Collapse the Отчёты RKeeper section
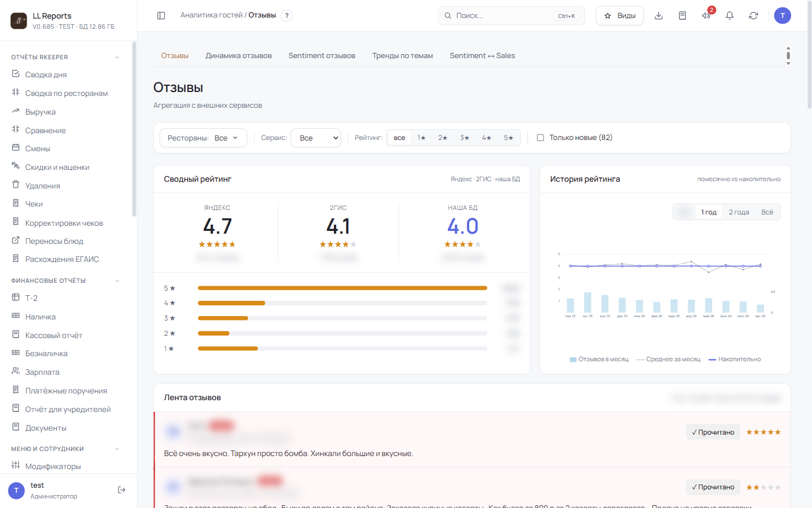This screenshot has width=812, height=508. 117,57
